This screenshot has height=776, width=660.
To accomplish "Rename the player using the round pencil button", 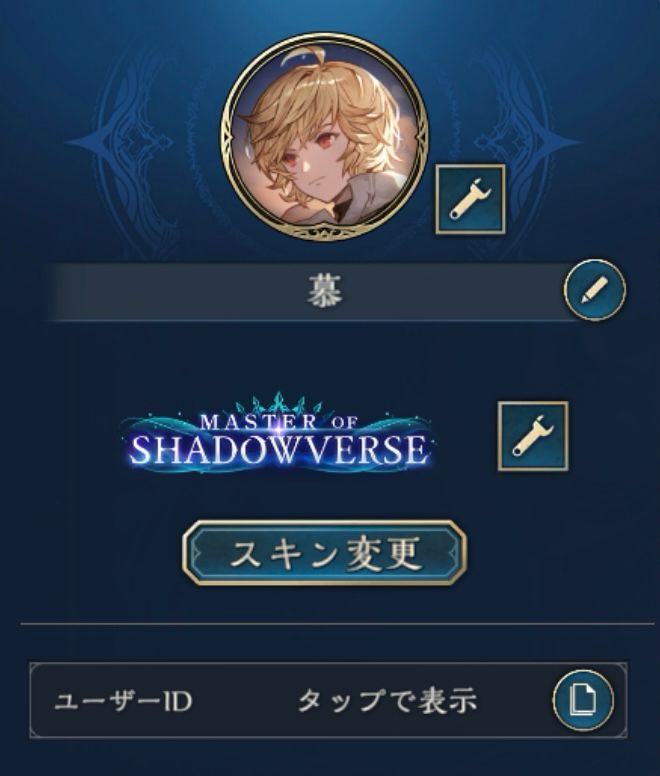I will click(594, 290).
